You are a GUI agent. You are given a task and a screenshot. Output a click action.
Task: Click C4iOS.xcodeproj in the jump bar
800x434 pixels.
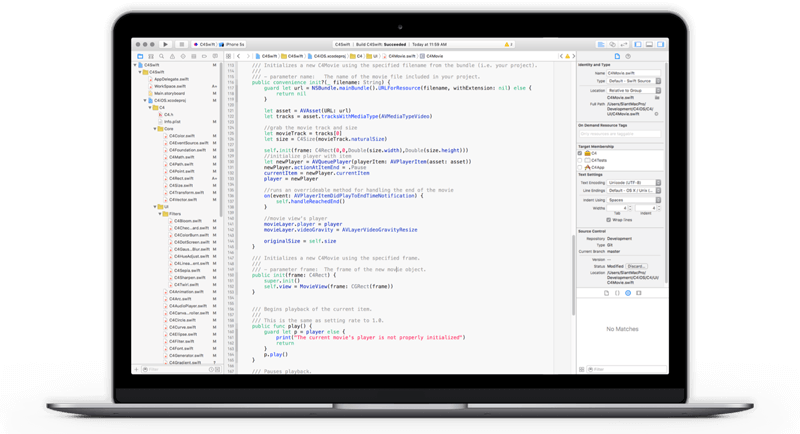(327, 56)
